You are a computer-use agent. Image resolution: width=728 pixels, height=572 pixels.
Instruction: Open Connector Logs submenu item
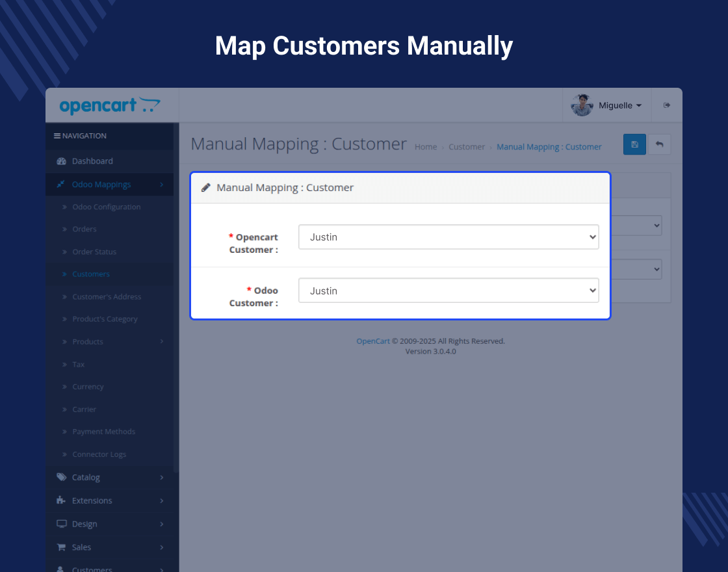point(99,454)
